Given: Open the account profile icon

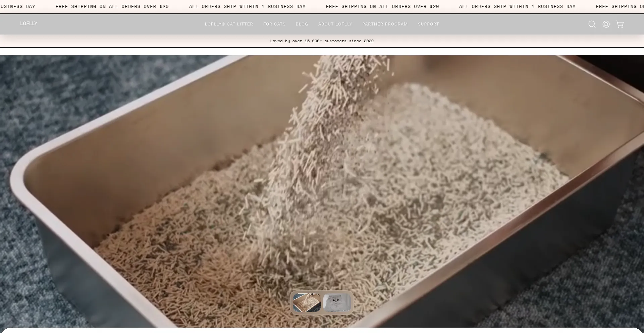Looking at the screenshot, I should (606, 24).
